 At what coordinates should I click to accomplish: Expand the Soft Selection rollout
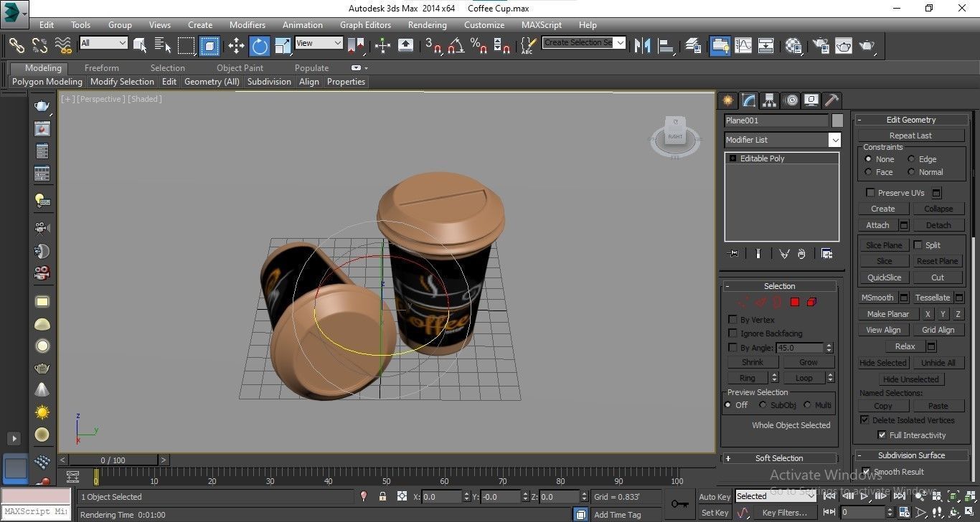(778, 458)
